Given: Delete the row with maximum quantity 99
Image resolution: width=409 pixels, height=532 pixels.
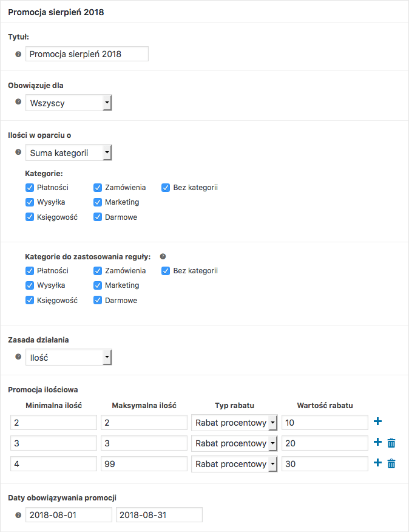Looking at the screenshot, I should pyautogui.click(x=391, y=463).
